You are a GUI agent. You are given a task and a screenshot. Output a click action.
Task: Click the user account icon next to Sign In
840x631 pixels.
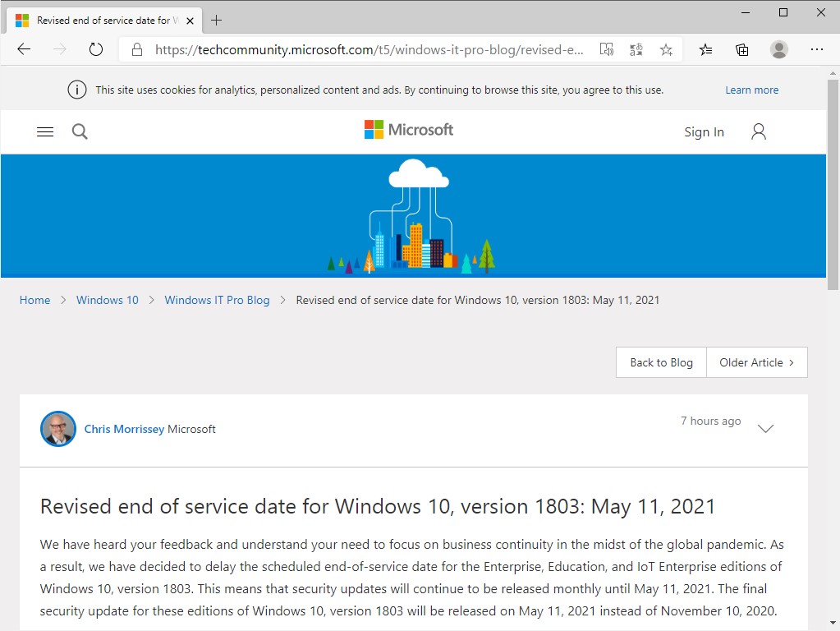click(x=758, y=130)
